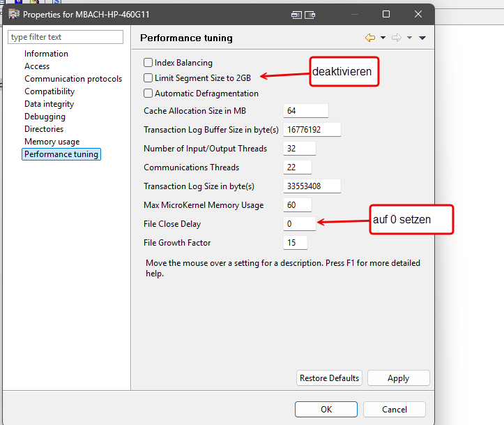Toggle Limit Segment Size to 2GB checkbox
504x425 pixels.
click(148, 78)
